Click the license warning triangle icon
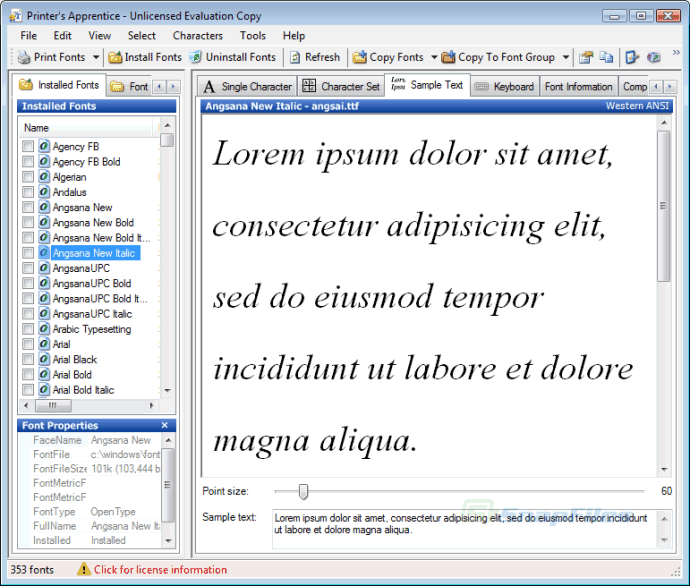This screenshot has height=586, width=690. [x=84, y=569]
